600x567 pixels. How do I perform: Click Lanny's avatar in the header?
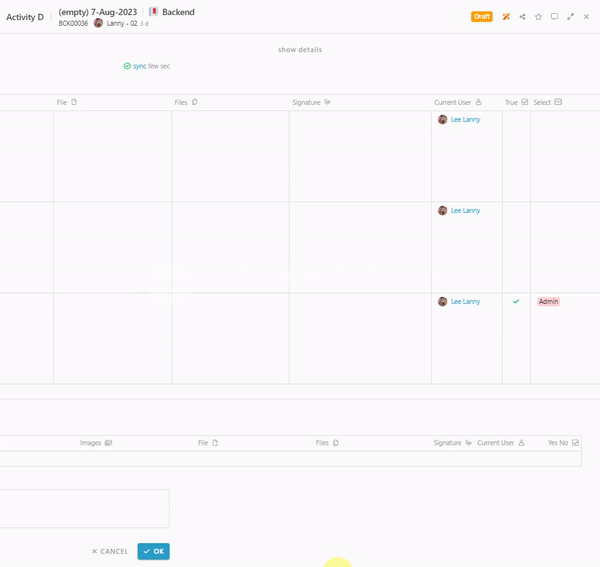(98, 23)
